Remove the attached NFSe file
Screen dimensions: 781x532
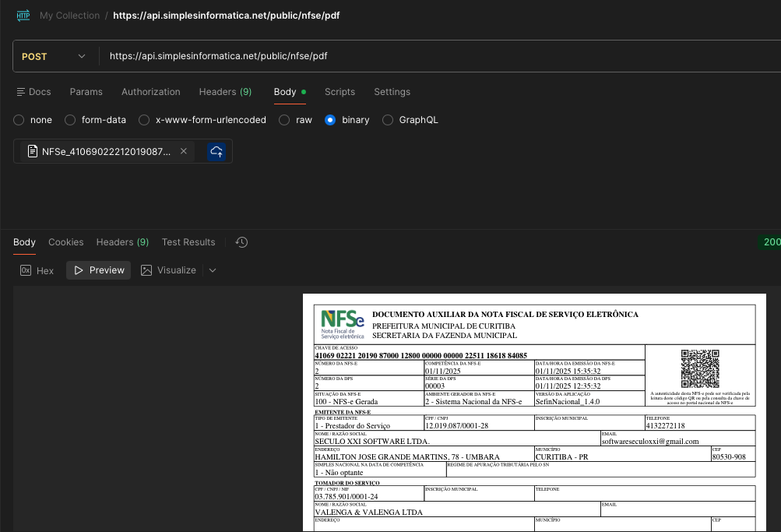pos(184,151)
